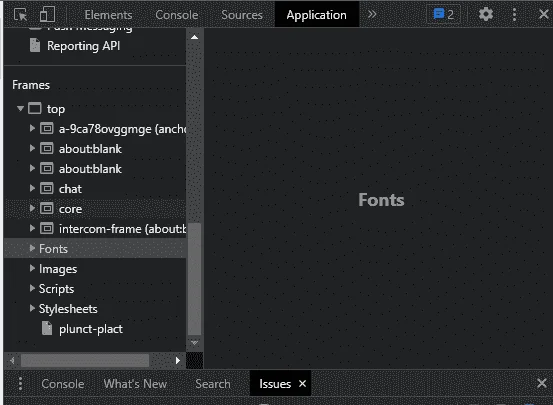Open the drawer three-dot menu

pyautogui.click(x=20, y=383)
